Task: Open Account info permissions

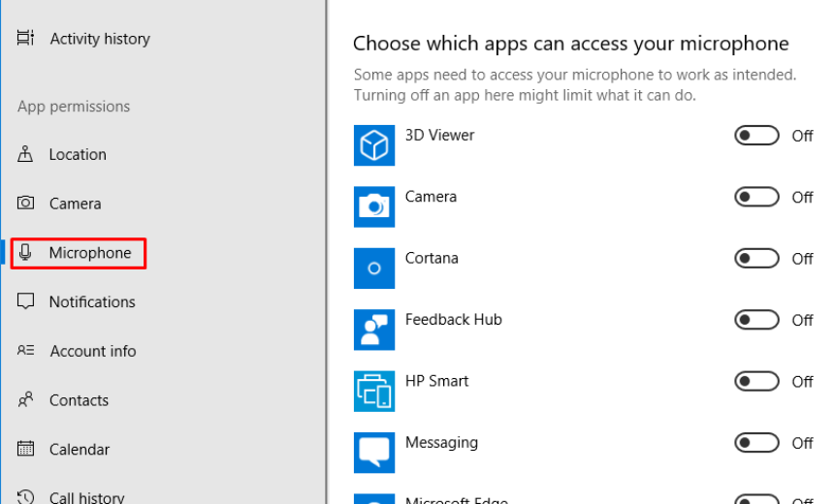Action: pos(93,351)
